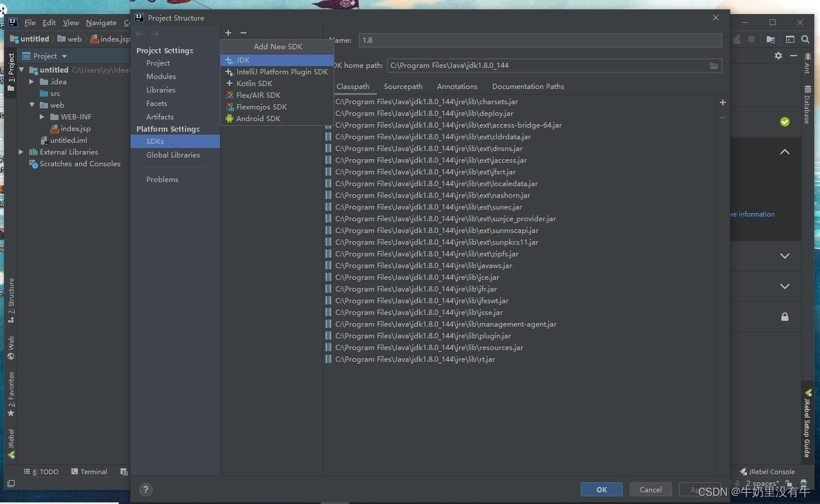Open the File menu
The image size is (820, 504).
point(30,23)
